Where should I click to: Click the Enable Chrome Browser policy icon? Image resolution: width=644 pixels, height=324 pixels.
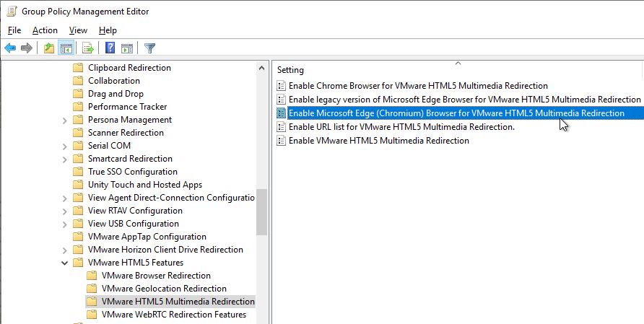tap(281, 86)
